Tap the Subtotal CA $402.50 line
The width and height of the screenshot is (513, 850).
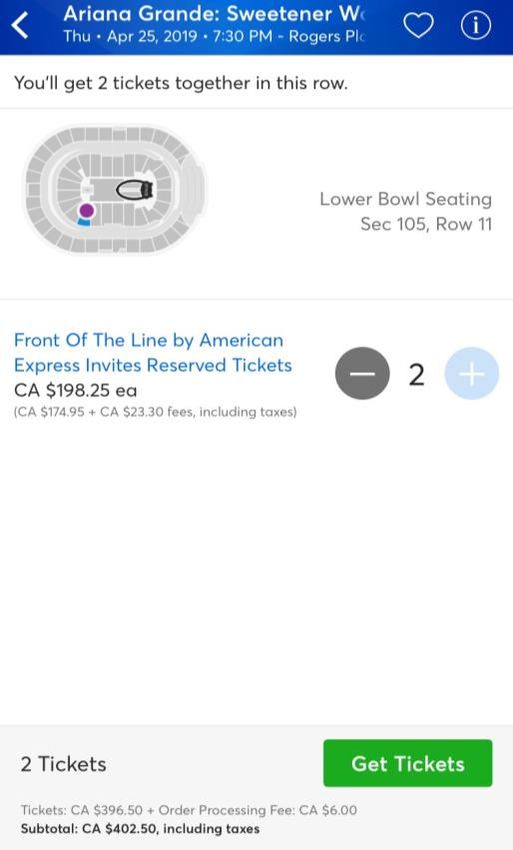140,828
